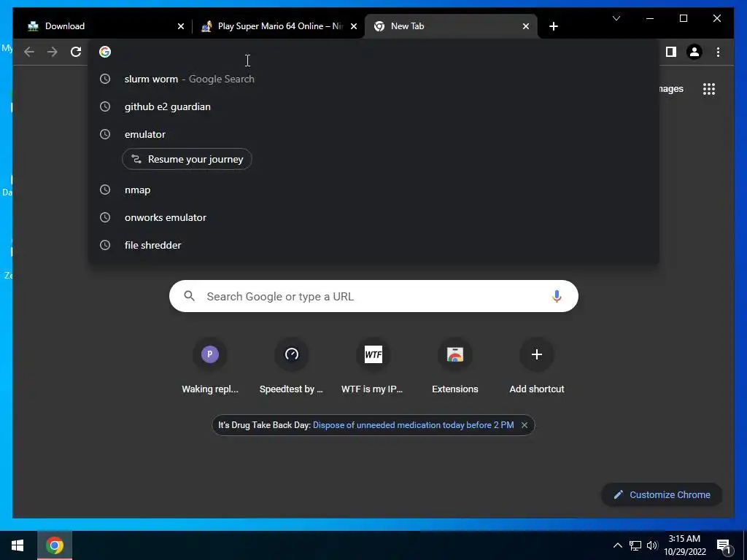
Task: Open the Dispose of unneeded medication link
Action: click(x=413, y=425)
